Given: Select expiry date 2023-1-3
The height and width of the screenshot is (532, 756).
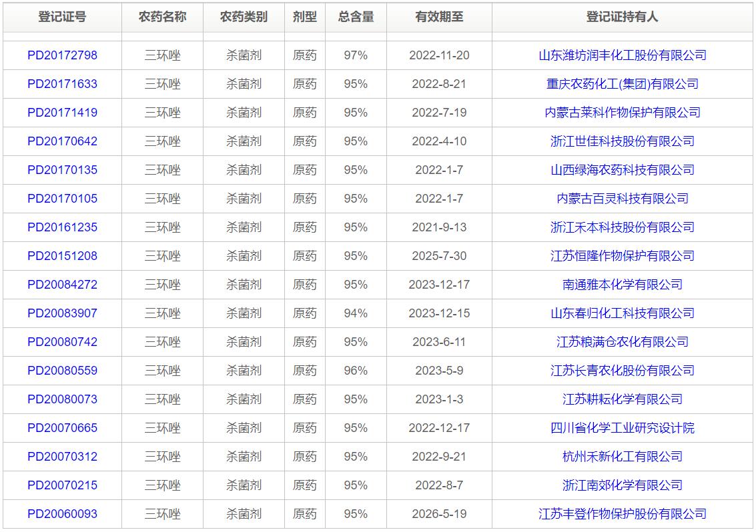Looking at the screenshot, I should pyautogui.click(x=439, y=399).
